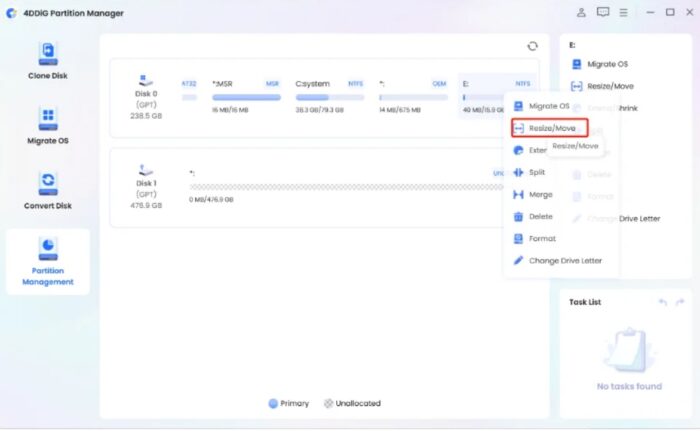Select the C:system partition
This screenshot has width=700, height=431.
(x=329, y=96)
